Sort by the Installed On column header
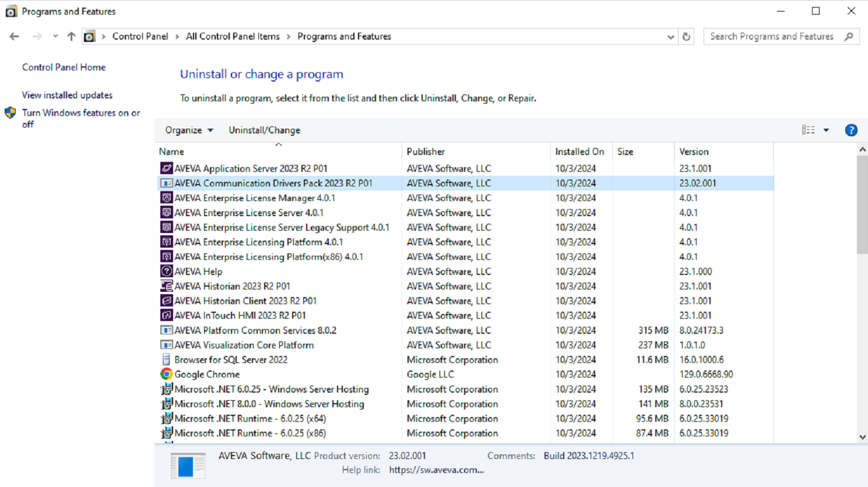This screenshot has height=487, width=868. 581,151
